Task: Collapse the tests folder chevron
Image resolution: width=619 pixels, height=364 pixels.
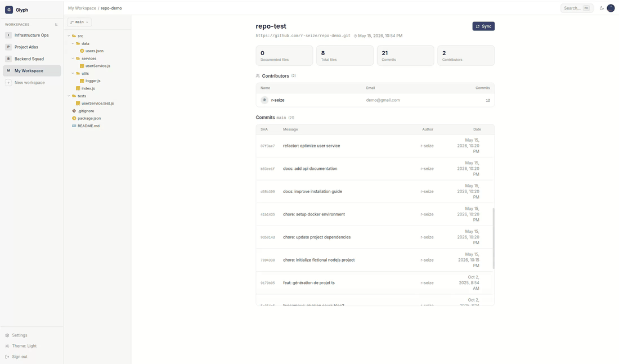Action: [x=69, y=96]
